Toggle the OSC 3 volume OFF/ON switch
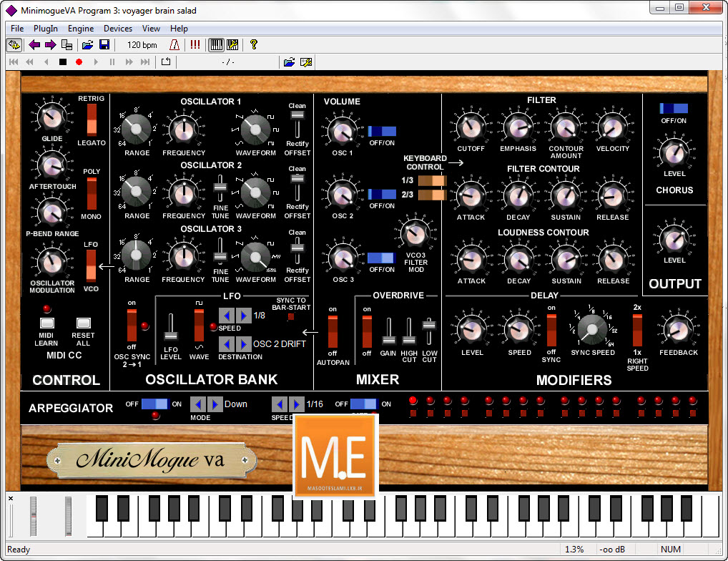 click(381, 258)
